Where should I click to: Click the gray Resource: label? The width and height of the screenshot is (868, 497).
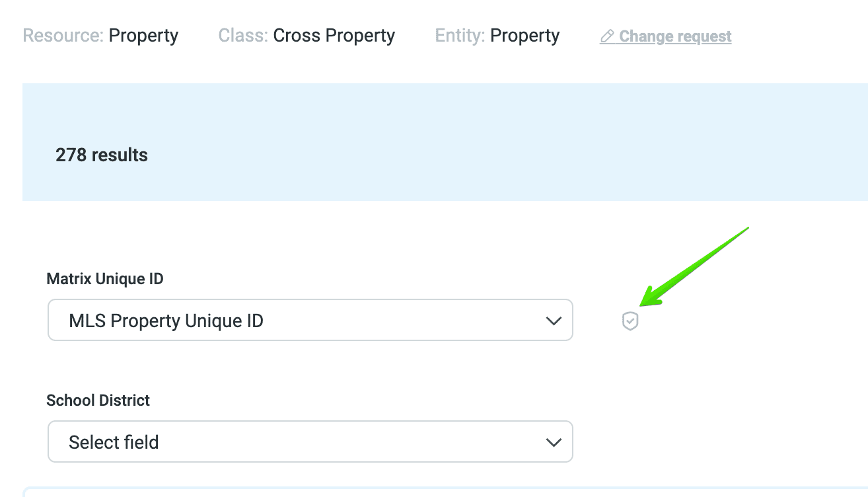click(x=63, y=36)
